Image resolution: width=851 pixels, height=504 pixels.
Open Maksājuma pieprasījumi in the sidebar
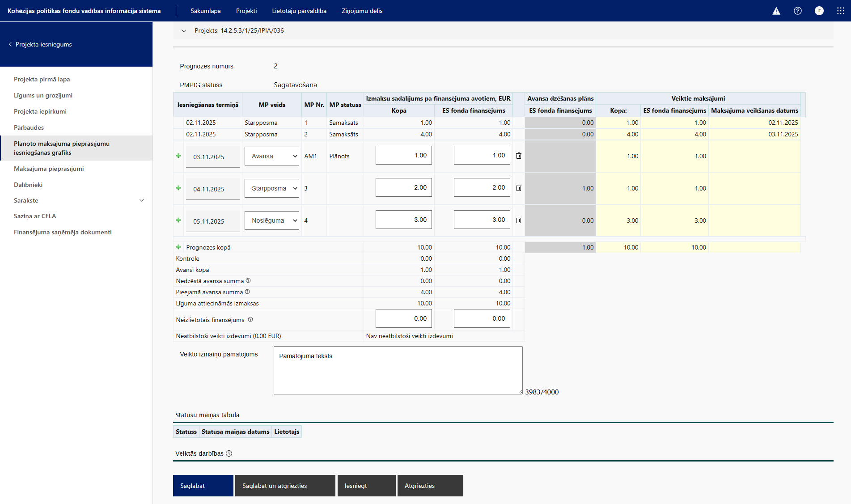click(49, 169)
